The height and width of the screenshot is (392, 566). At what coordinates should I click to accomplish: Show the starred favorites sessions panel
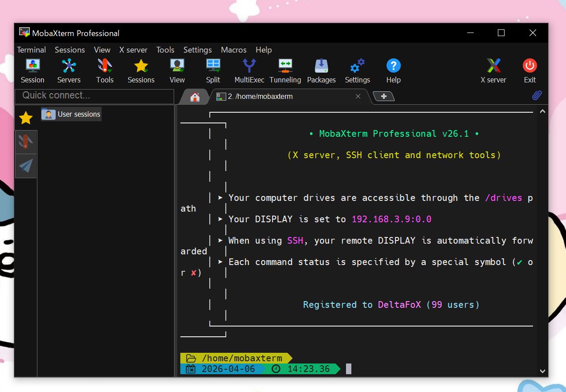coord(25,117)
